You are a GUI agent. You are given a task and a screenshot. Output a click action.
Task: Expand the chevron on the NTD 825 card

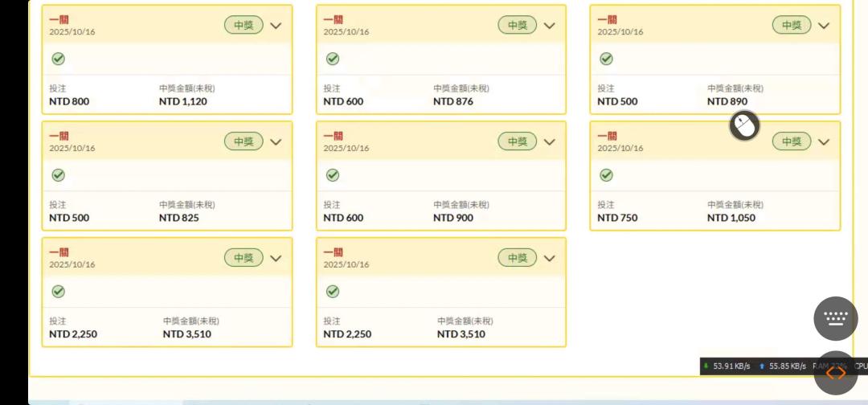pyautogui.click(x=276, y=142)
